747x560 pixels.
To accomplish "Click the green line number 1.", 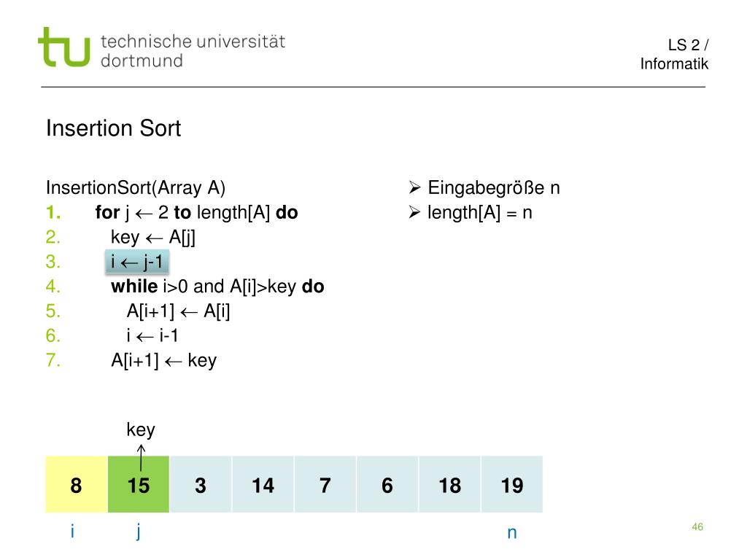I will point(53,212).
